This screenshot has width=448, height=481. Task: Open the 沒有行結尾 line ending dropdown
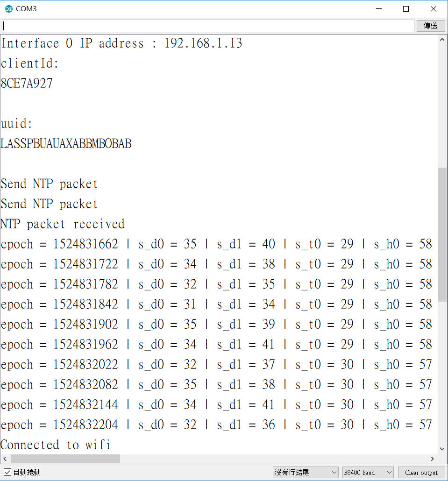[306, 472]
